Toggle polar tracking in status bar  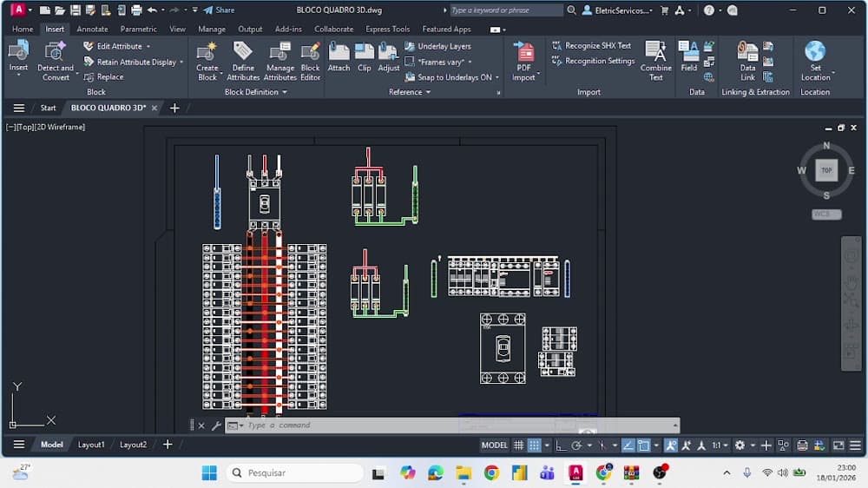pyautogui.click(x=576, y=445)
